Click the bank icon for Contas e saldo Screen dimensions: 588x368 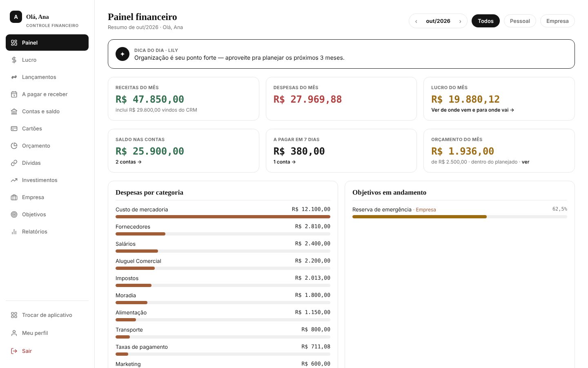(14, 111)
